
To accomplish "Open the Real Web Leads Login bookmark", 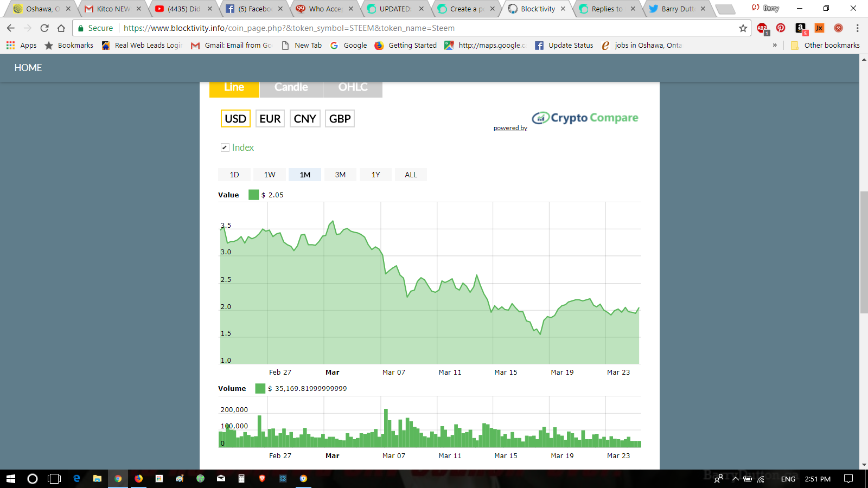I will (142, 46).
